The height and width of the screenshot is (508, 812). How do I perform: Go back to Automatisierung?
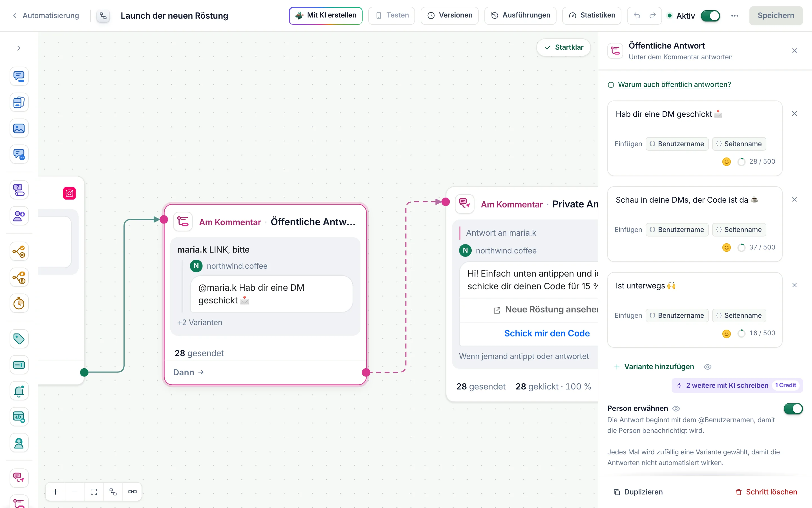click(x=46, y=16)
